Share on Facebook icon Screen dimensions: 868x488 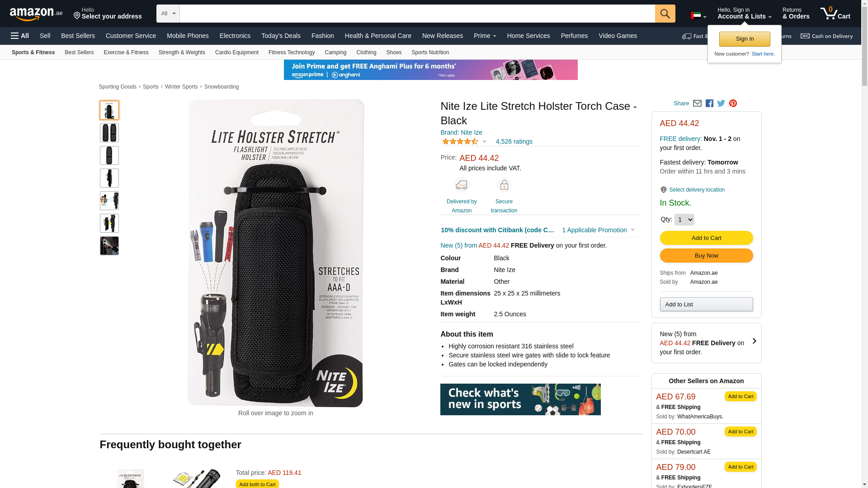click(709, 103)
